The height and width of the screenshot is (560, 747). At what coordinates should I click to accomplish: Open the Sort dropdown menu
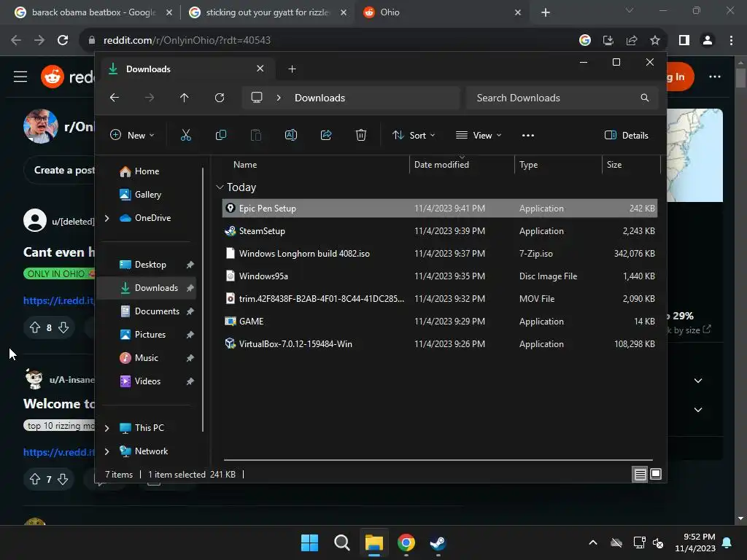click(414, 135)
